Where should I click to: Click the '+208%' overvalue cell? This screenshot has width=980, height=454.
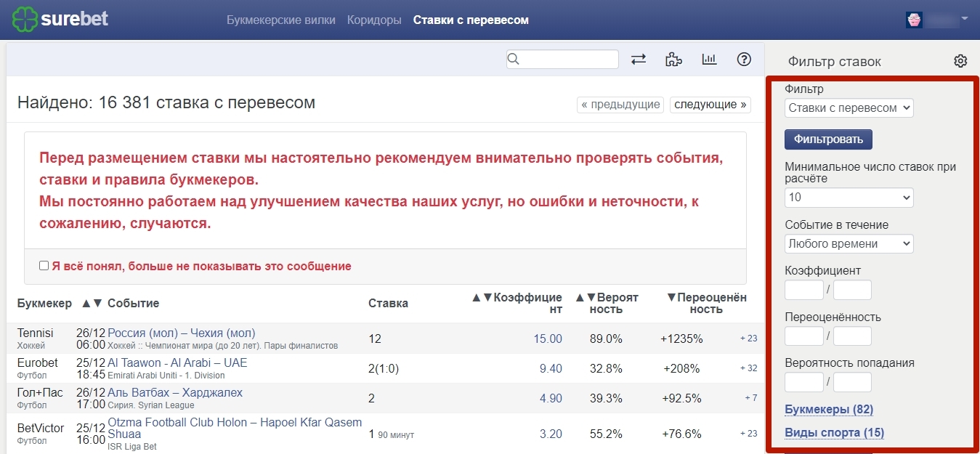click(681, 368)
